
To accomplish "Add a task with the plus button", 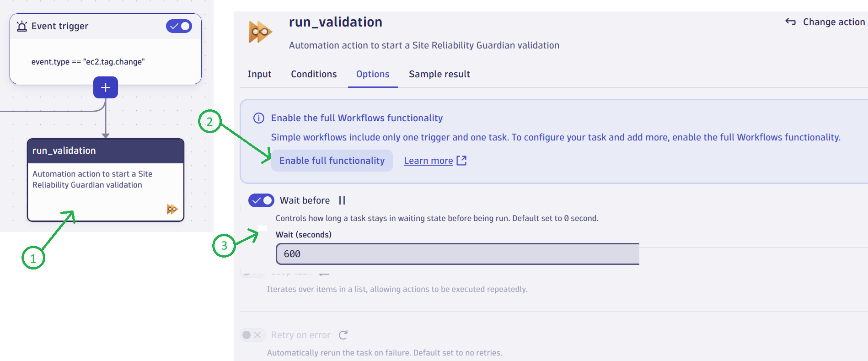I will click(x=106, y=87).
